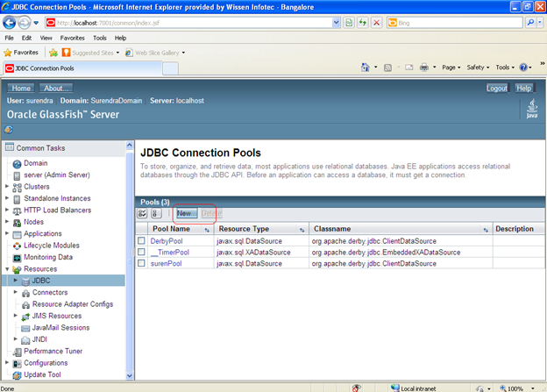Expand the JDBC tree node
Image resolution: width=547 pixels, height=392 pixels.
pos(16,280)
